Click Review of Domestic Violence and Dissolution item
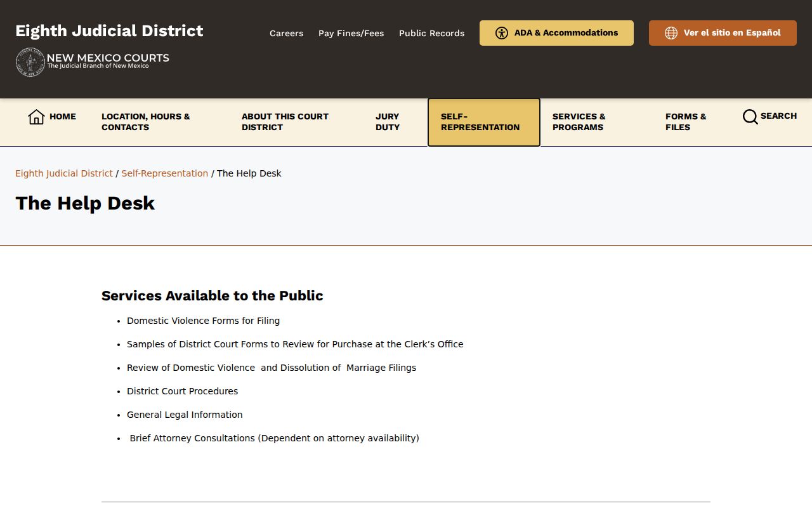 coord(272,368)
